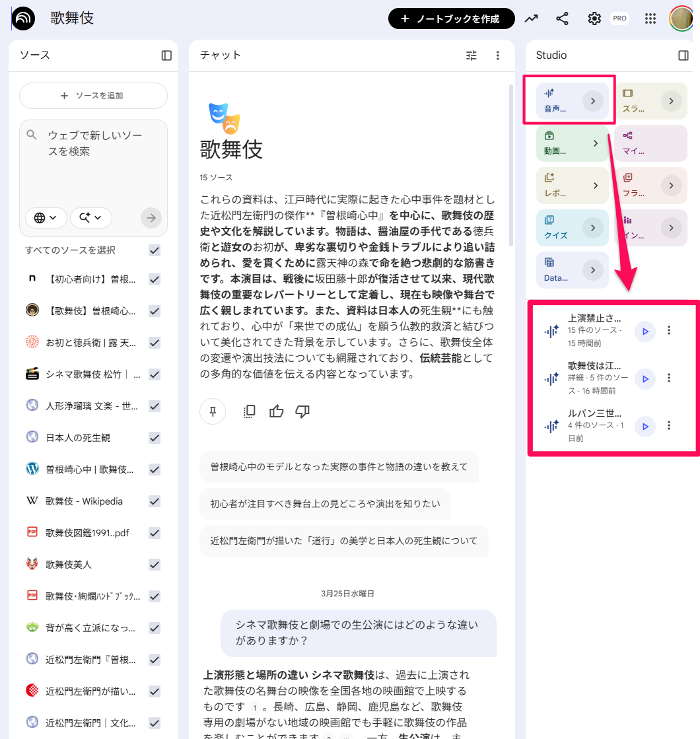Play the ルパン三世 audio overview

pos(645,426)
